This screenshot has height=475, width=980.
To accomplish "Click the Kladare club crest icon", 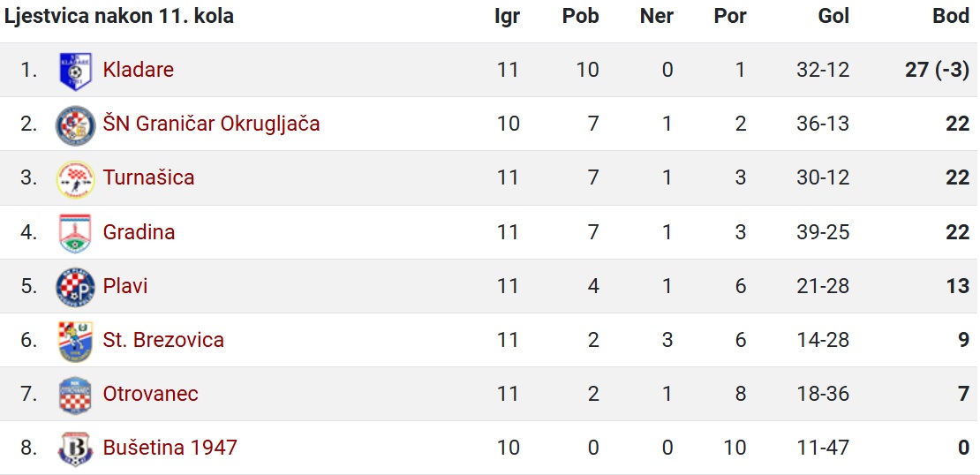I will click(x=75, y=71).
